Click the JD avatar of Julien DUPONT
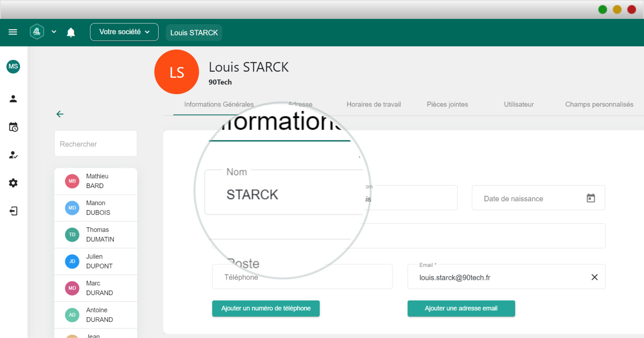Image resolution: width=644 pixels, height=338 pixels. [72, 261]
